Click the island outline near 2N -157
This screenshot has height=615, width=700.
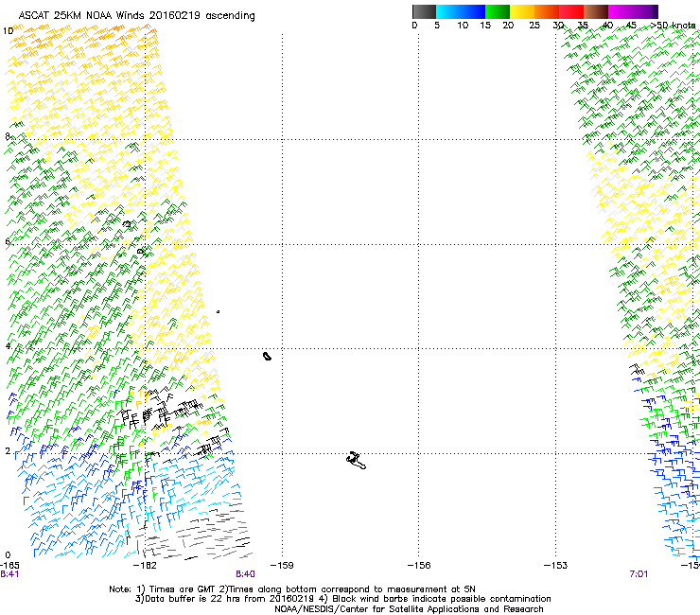[356, 461]
